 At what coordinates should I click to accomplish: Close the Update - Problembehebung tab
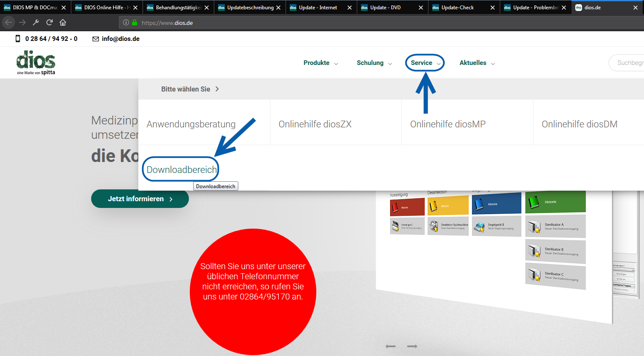[x=564, y=8]
